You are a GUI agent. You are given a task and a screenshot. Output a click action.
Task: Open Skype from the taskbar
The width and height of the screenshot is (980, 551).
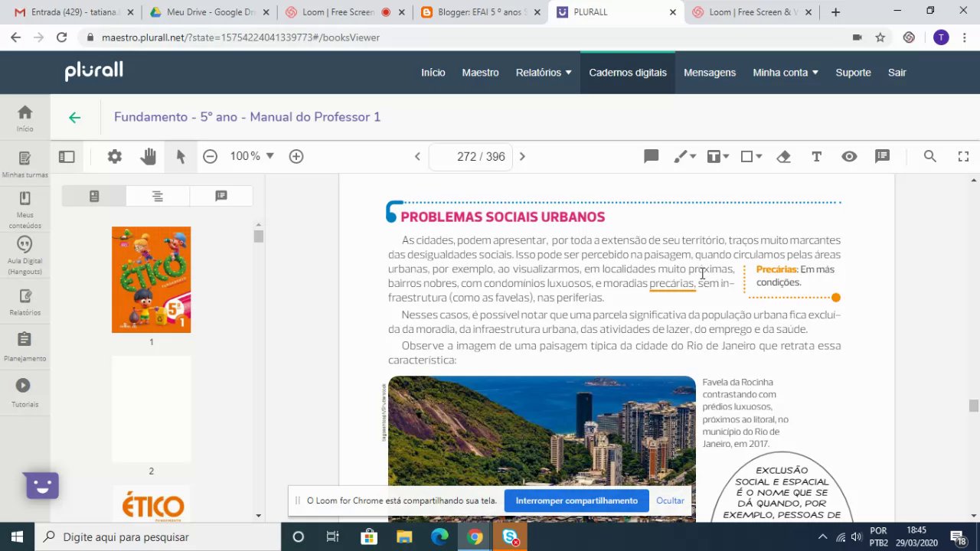click(x=511, y=536)
